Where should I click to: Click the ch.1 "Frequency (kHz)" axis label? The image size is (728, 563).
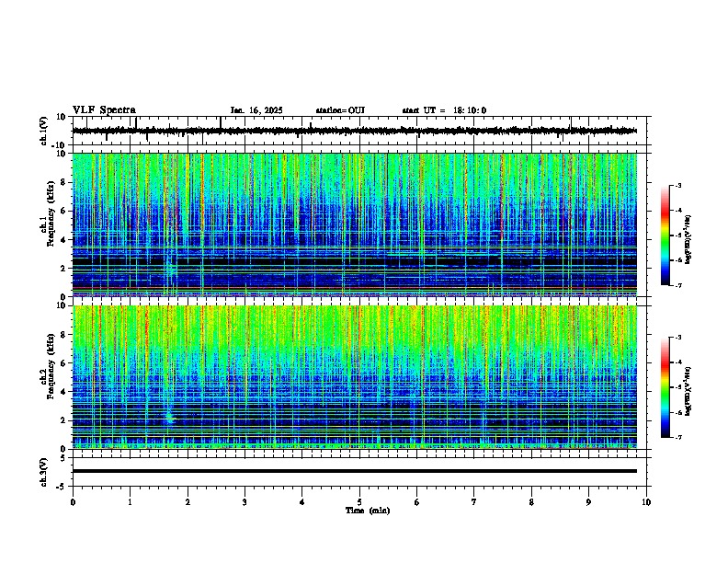(x=51, y=213)
